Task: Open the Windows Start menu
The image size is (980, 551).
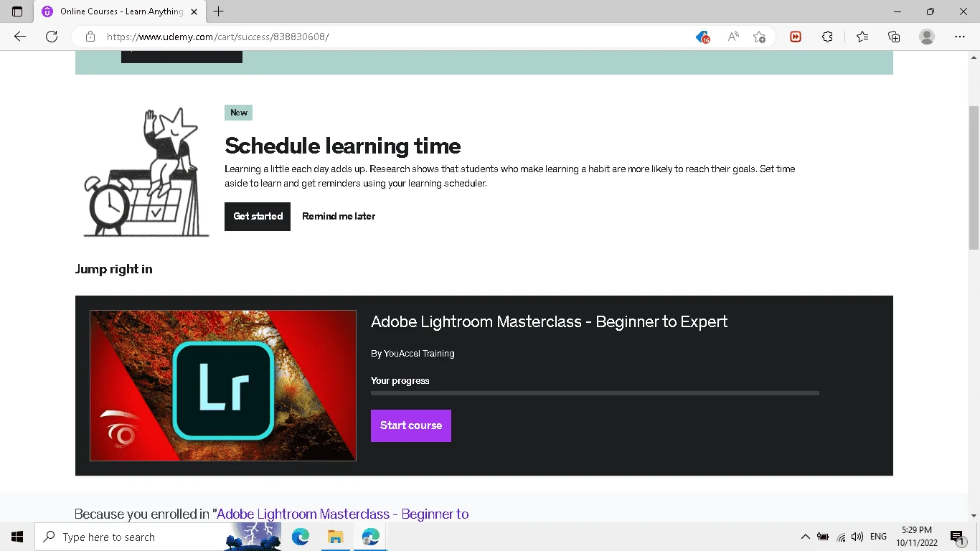Action: pos(17,537)
